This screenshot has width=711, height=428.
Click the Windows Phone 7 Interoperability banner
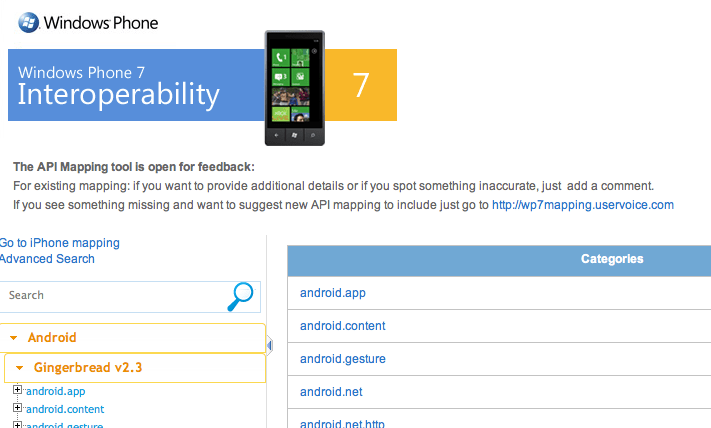click(x=136, y=85)
